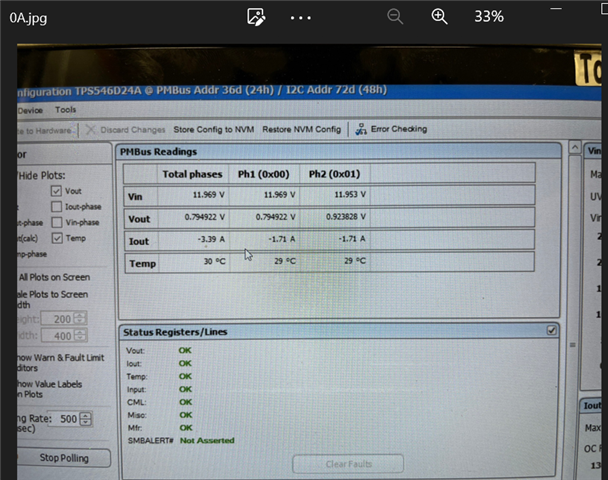Click the Vin row label

tap(135, 197)
